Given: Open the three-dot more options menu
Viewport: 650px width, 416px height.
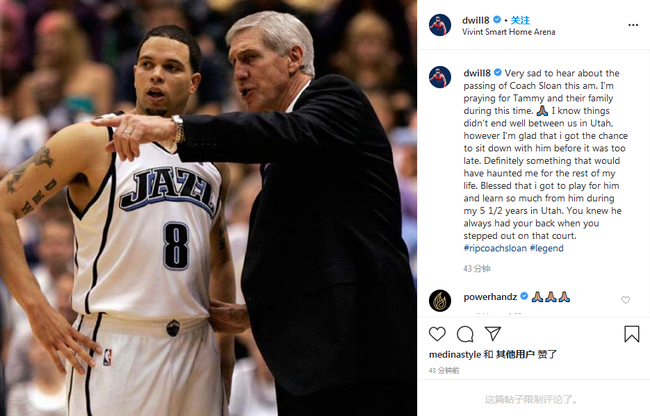Looking at the screenshot, I should click(633, 25).
